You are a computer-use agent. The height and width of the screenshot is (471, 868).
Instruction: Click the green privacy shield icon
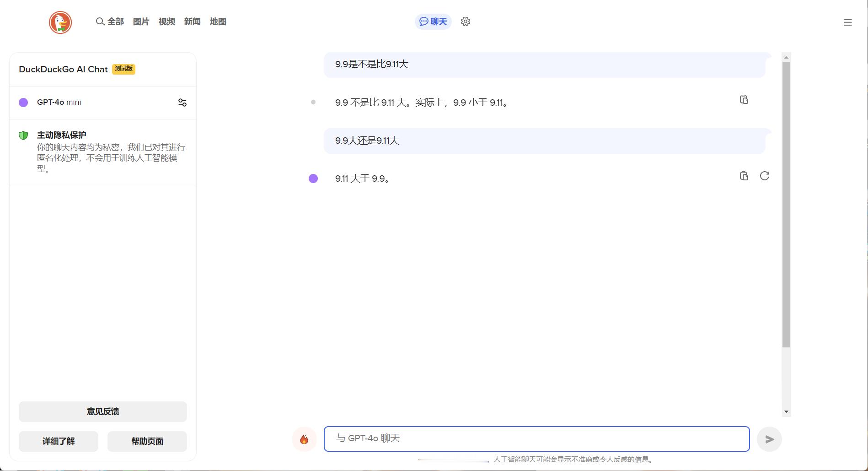[x=23, y=135]
